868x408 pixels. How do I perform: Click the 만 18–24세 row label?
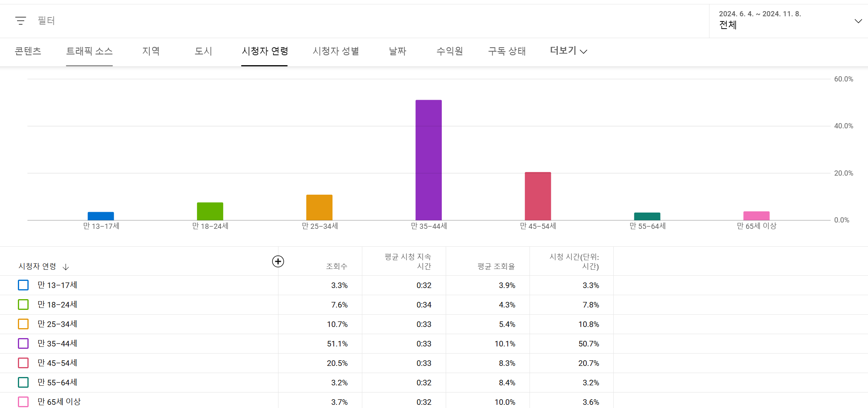tap(58, 305)
